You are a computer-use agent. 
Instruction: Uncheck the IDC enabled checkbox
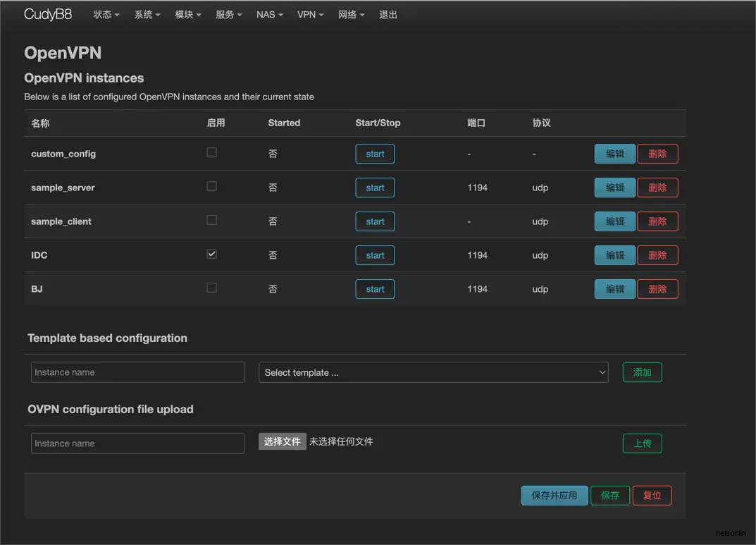(x=211, y=254)
